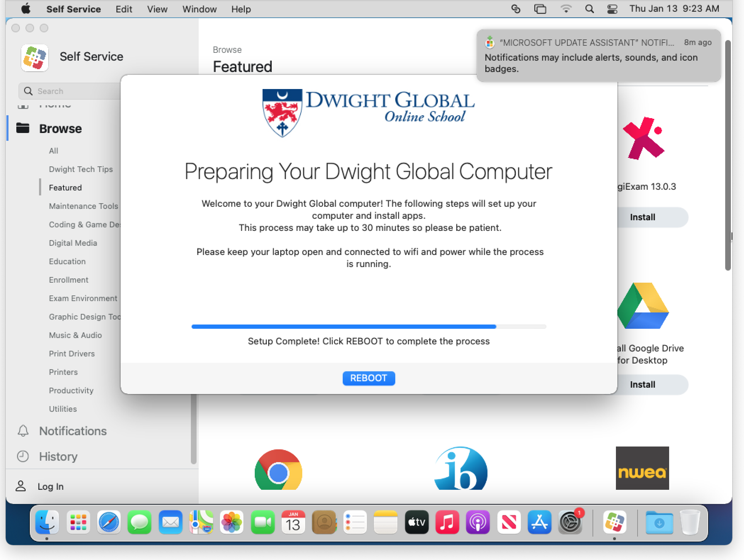Select Dwight Tech Tips category
The image size is (744, 560).
coord(81,169)
